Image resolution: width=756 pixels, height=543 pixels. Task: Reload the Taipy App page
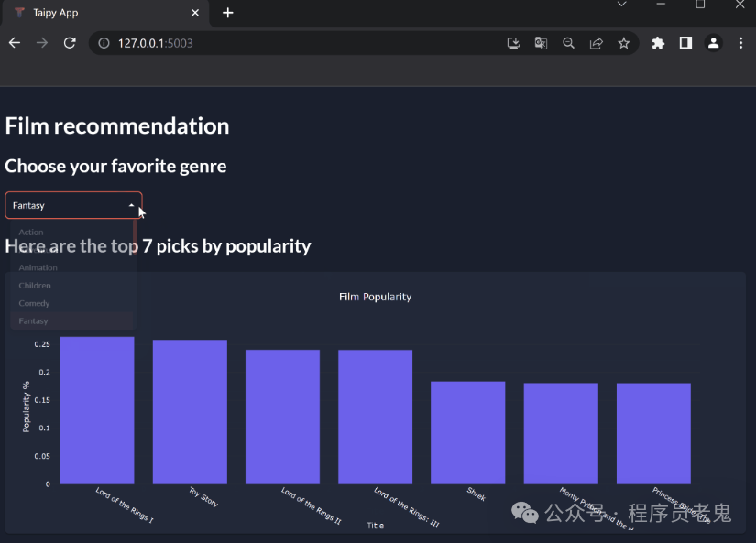[70, 43]
